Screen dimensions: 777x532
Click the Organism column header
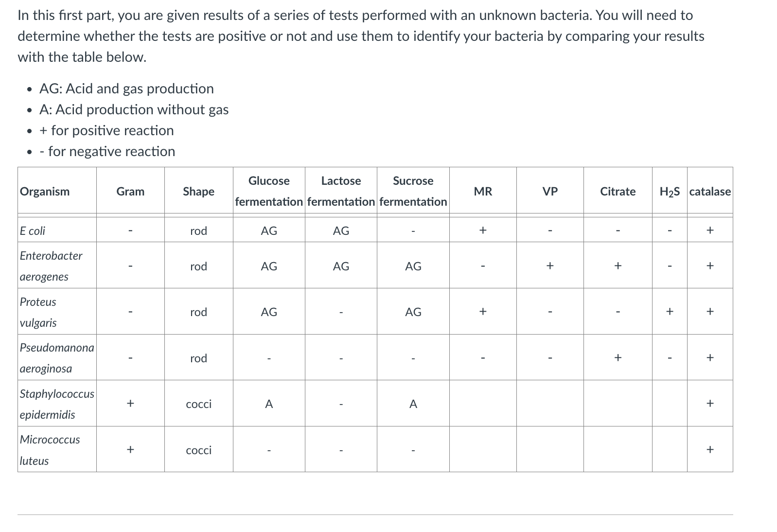[45, 191]
